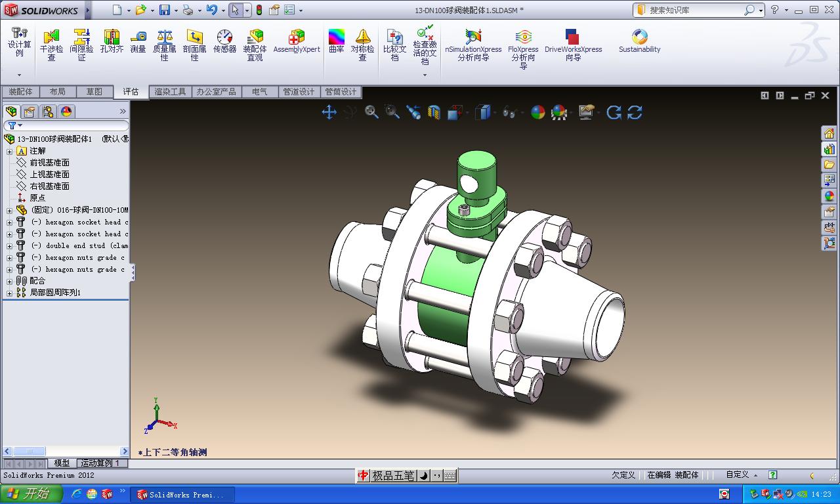The width and height of the screenshot is (840, 504).
Task: Open 剖面属性 section properties
Action: tap(194, 45)
